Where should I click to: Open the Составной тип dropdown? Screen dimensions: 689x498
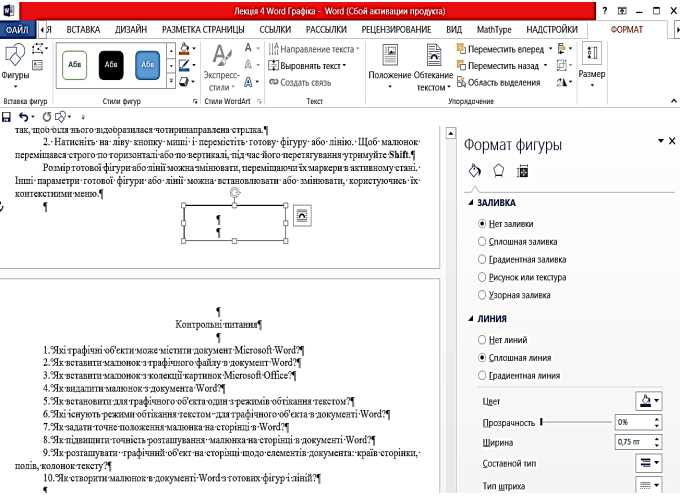(649, 463)
